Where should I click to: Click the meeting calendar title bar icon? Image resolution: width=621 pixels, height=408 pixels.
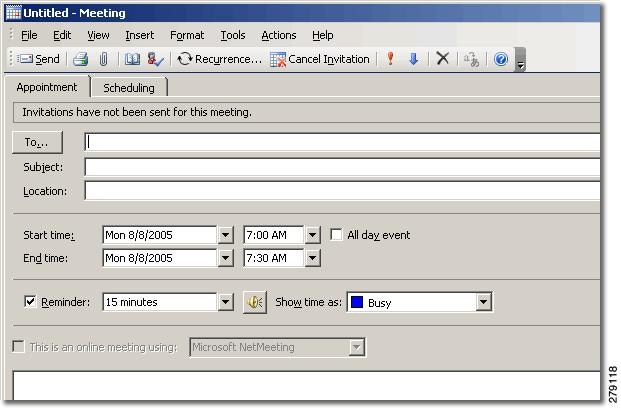(x=13, y=13)
